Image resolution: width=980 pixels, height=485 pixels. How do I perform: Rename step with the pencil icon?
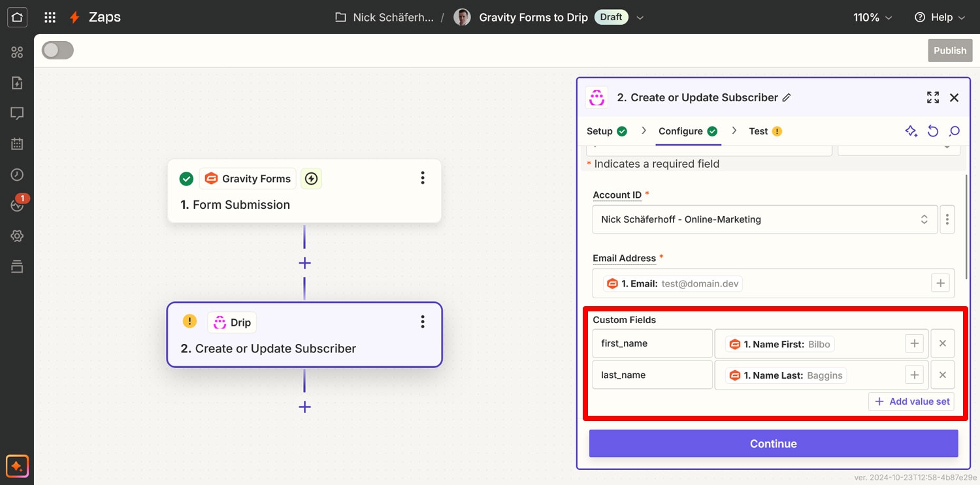point(787,97)
